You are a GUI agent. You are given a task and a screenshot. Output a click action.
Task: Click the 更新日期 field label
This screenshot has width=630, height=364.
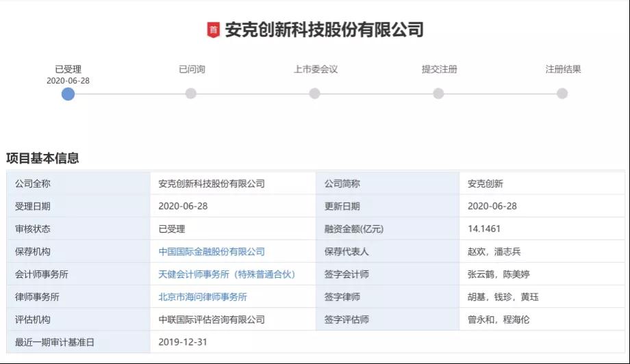click(x=342, y=206)
